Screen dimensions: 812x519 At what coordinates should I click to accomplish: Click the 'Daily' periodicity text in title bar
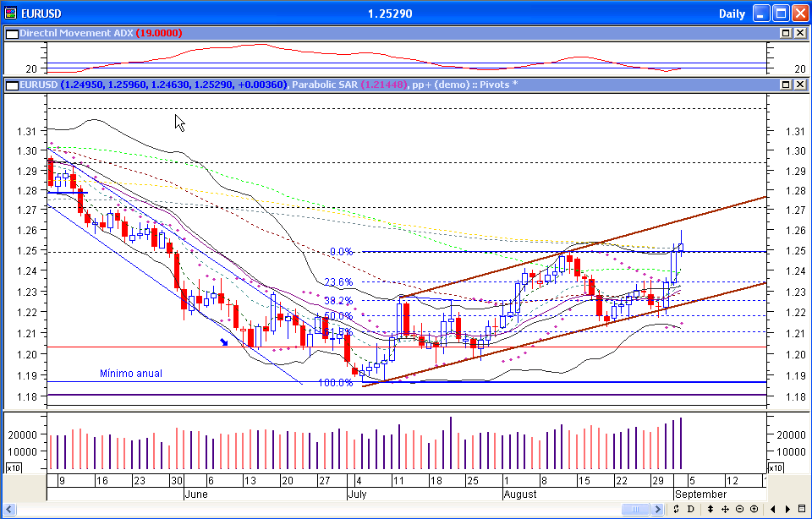point(732,14)
